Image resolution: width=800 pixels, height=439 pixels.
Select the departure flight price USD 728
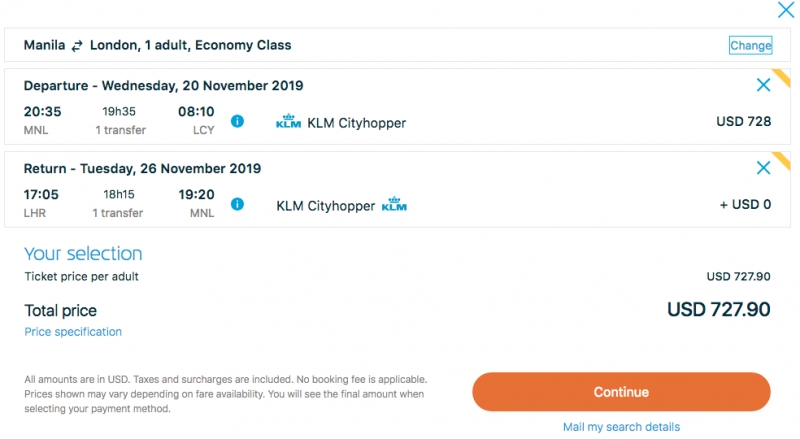tap(743, 121)
